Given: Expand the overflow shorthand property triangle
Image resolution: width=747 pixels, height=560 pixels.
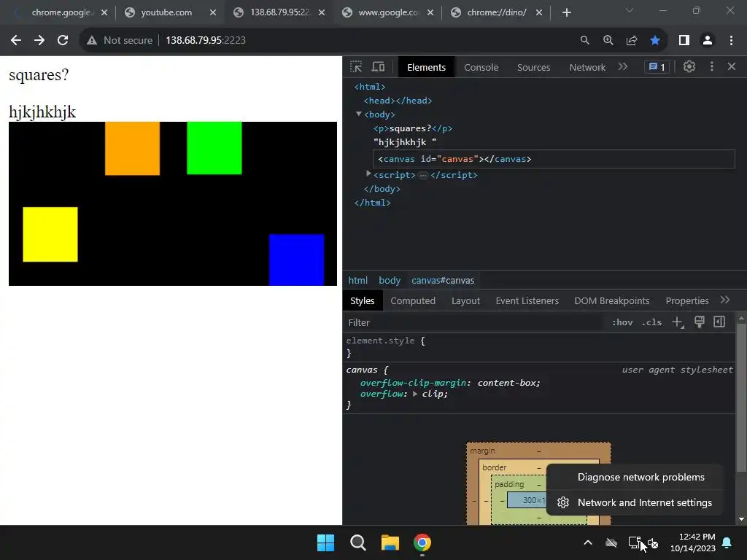Looking at the screenshot, I should [x=415, y=394].
